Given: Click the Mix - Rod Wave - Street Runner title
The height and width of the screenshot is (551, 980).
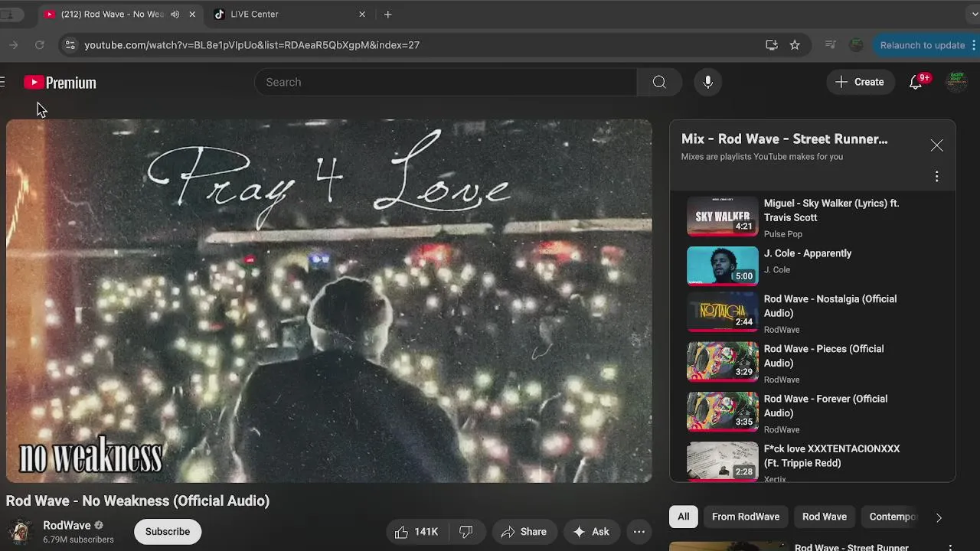Looking at the screenshot, I should point(785,139).
